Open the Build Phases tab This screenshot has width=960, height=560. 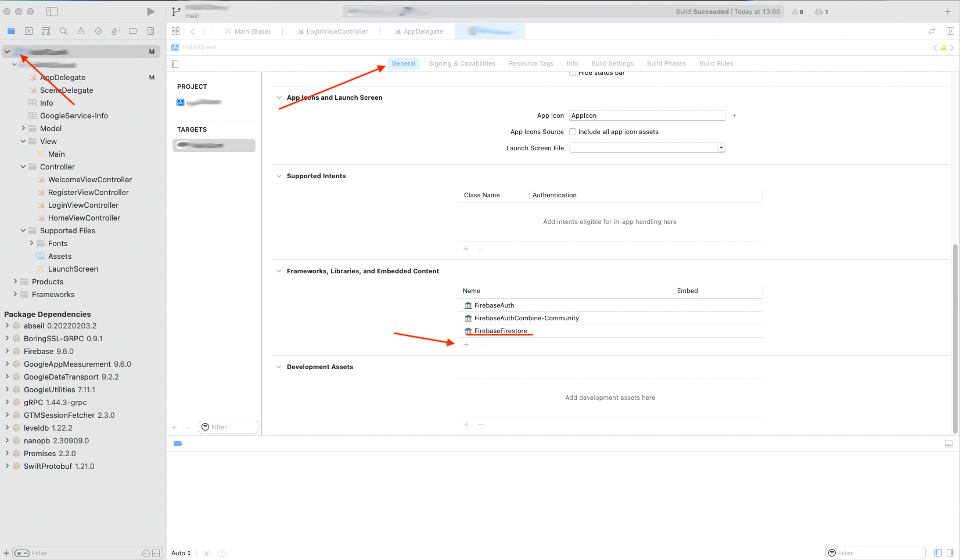pos(666,64)
